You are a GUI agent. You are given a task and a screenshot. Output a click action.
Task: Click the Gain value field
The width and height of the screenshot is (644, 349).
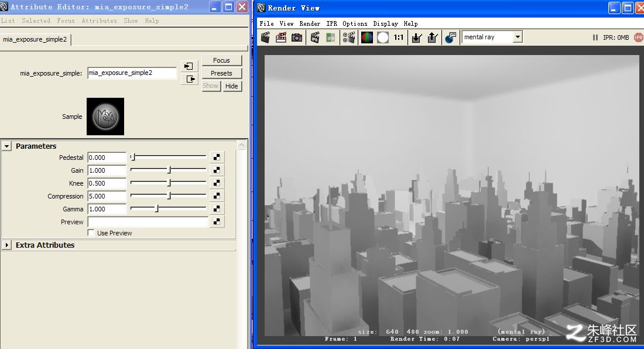[107, 170]
